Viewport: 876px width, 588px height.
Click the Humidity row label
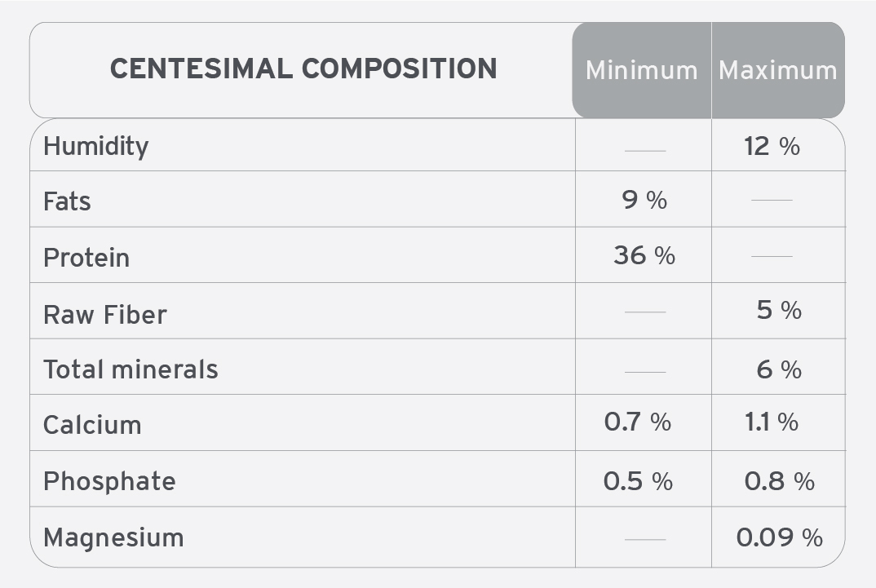point(96,146)
